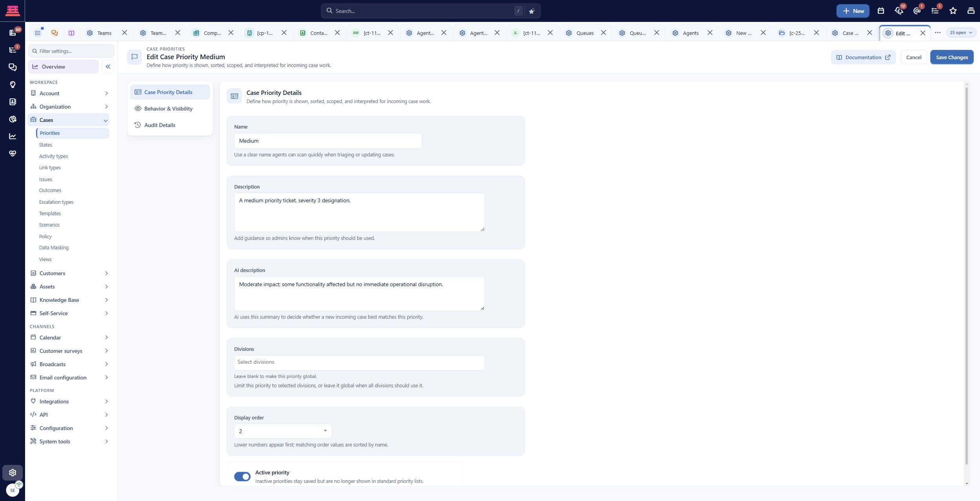
Task: Toggle the Active priority switch
Action: click(242, 476)
